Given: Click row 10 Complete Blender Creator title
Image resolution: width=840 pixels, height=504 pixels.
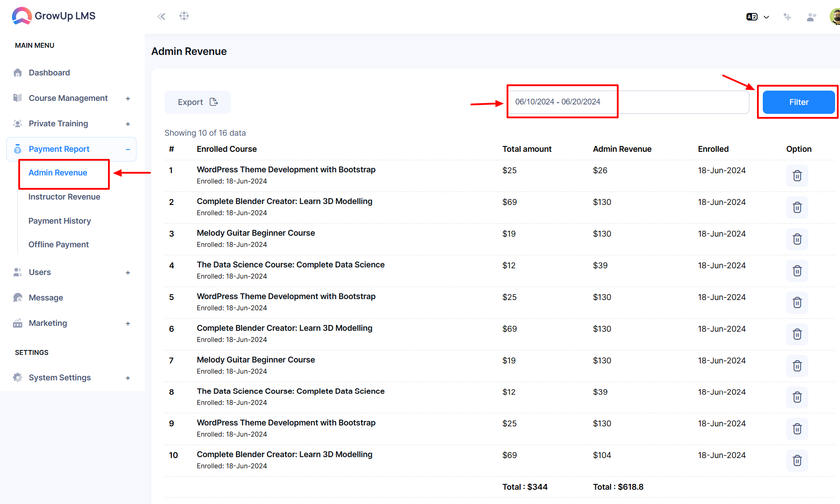Looking at the screenshot, I should pos(284,454).
